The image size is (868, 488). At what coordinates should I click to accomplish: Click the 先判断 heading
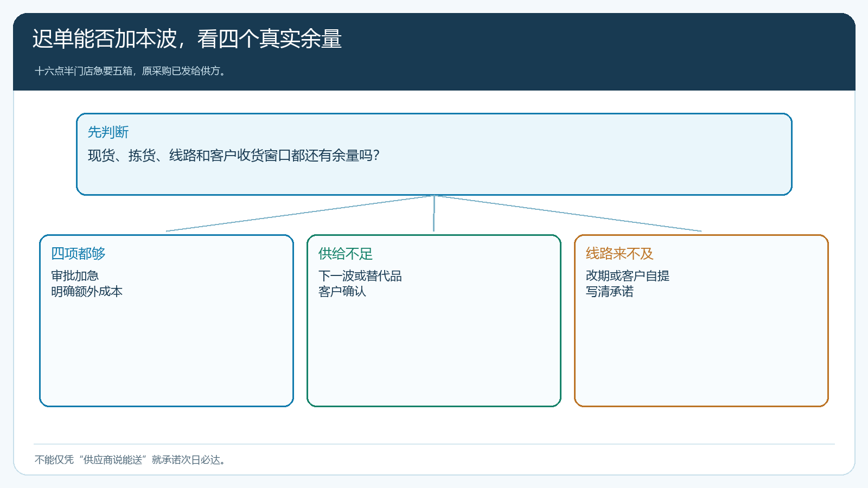[x=108, y=132]
